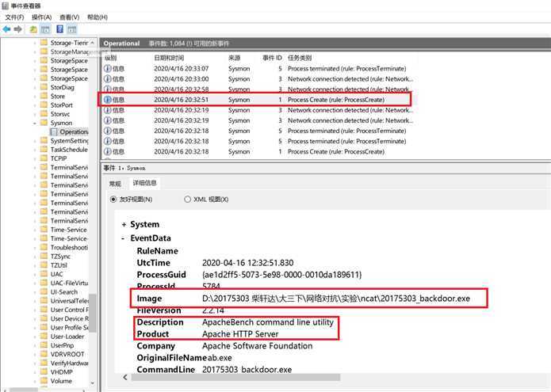Select the User-Loader folder
Screen dimensions: 551x392
pos(67,337)
